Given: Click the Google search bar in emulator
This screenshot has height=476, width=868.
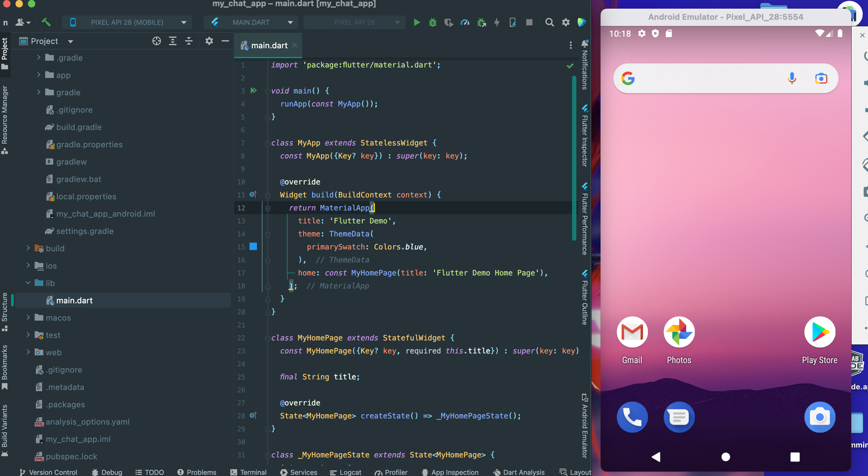Looking at the screenshot, I should tap(708, 79).
